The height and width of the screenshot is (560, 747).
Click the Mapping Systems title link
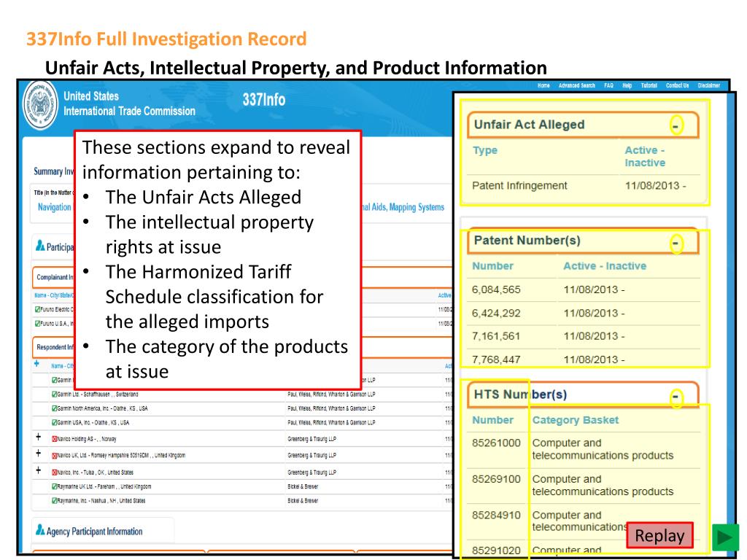pyautogui.click(x=417, y=207)
